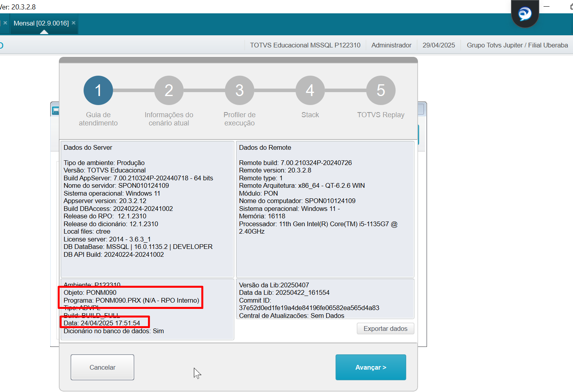The image size is (573, 392).
Task: Click 'Memória: 16118' line
Action: coord(262,216)
